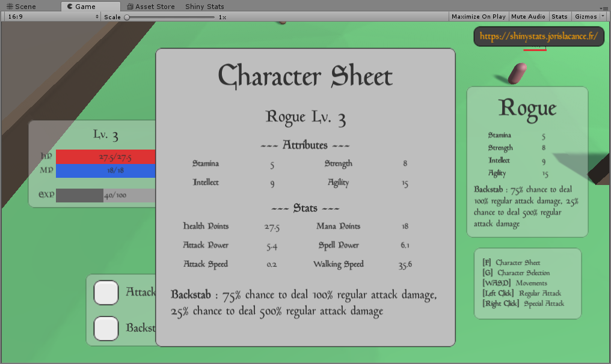Click the Gizmos button

[585, 17]
